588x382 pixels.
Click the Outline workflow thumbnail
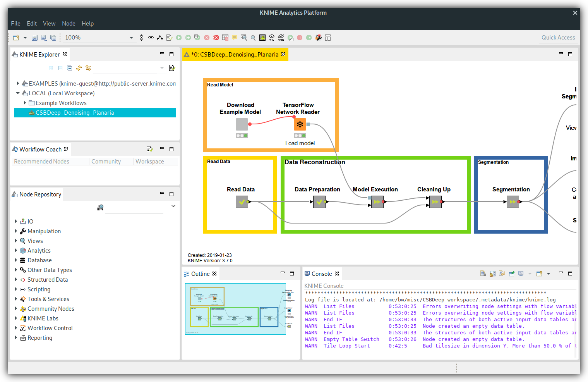[x=235, y=309]
